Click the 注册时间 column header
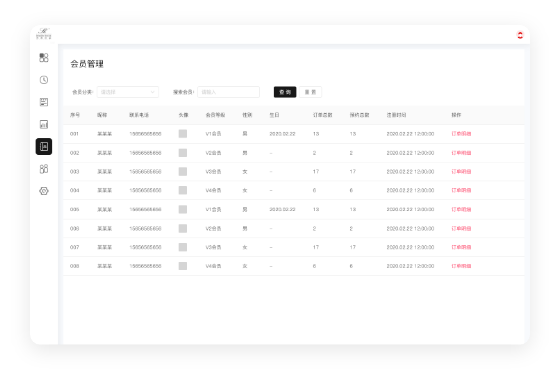Viewport: 560px width, 380px height. 396,115
